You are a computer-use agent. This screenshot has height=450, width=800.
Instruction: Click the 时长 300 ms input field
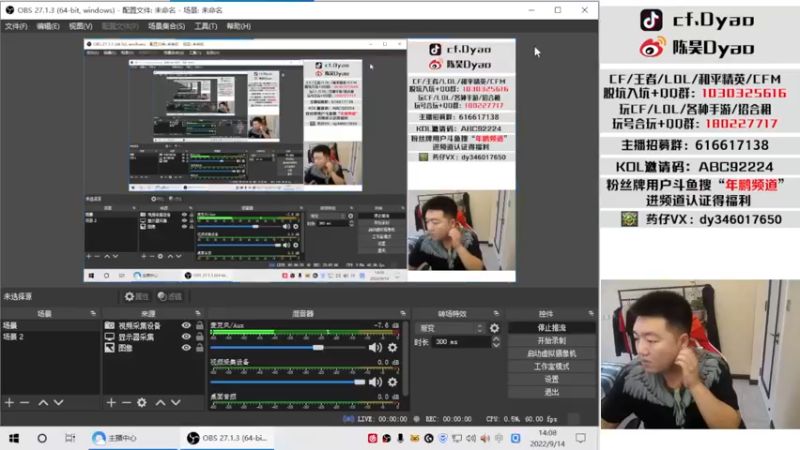click(x=461, y=342)
